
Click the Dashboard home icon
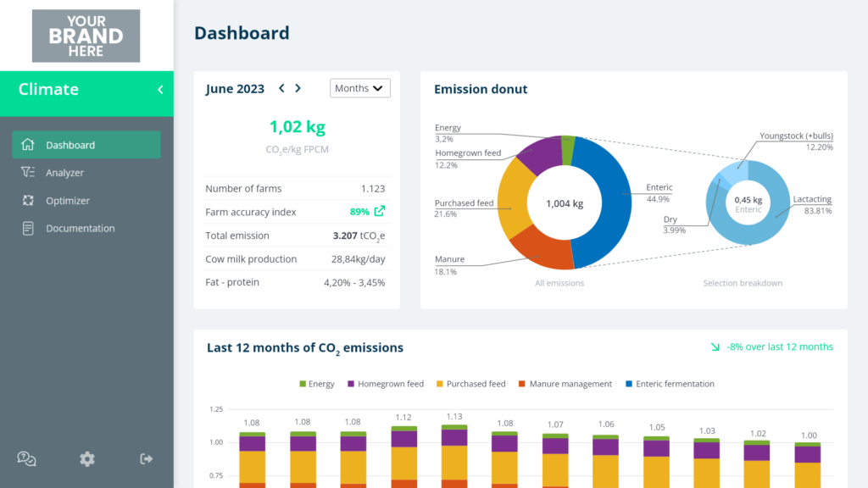[x=28, y=145]
